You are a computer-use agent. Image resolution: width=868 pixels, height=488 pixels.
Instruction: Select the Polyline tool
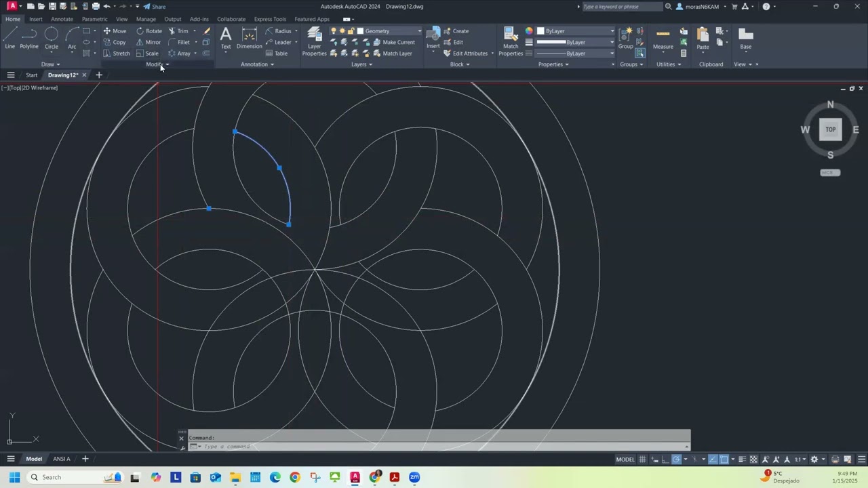pos(29,38)
